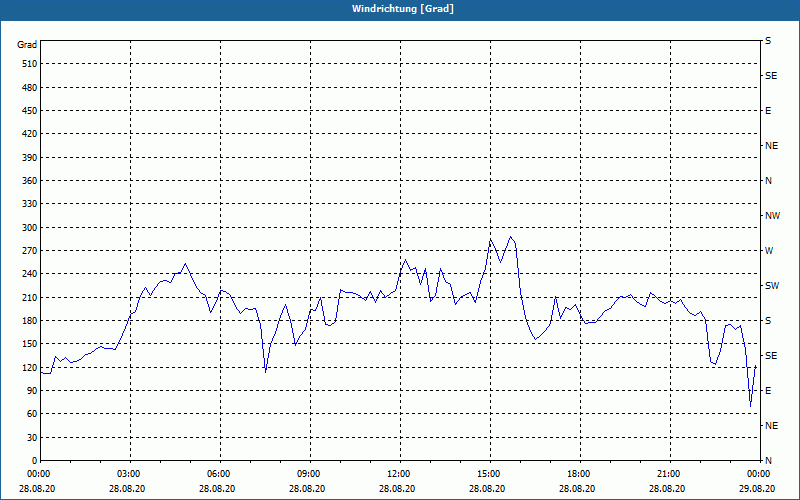The image size is (800, 500).
Task: Select the 120 y-axis value
Action: pyautogui.click(x=30, y=367)
